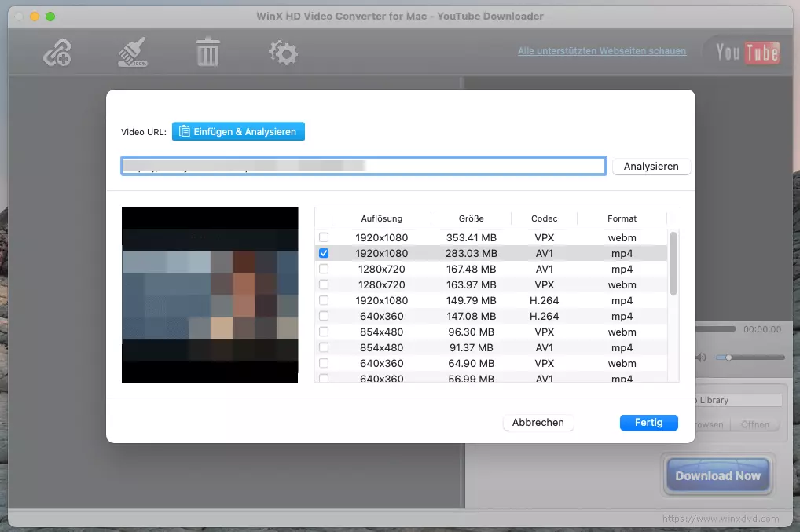Click the green macOS zoom button
The height and width of the screenshot is (532, 800).
50,17
